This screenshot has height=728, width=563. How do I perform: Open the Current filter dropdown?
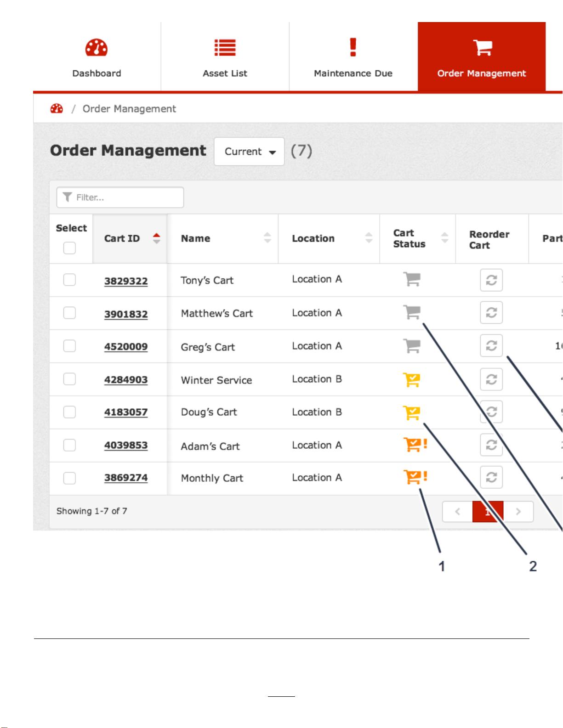tap(249, 152)
